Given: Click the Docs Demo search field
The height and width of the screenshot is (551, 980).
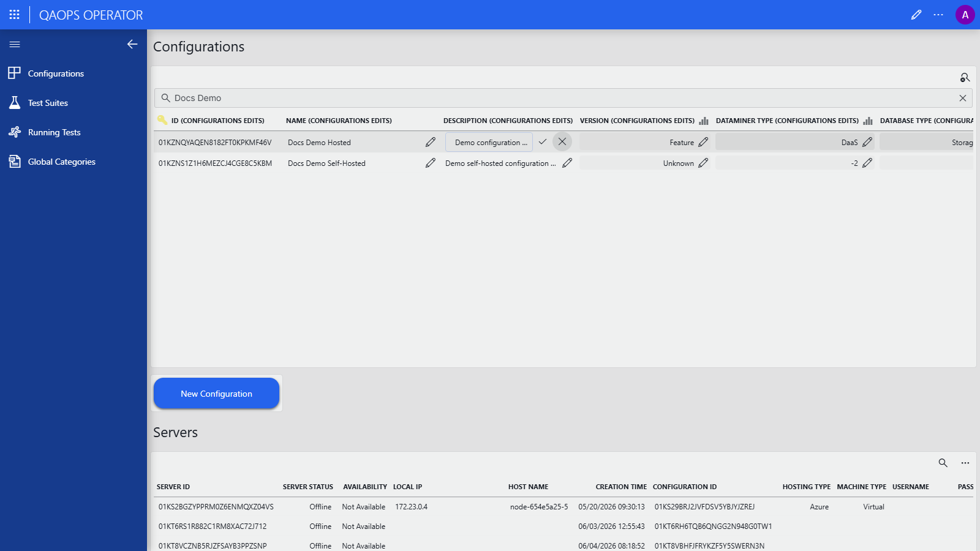Looking at the screenshot, I should pos(563,98).
